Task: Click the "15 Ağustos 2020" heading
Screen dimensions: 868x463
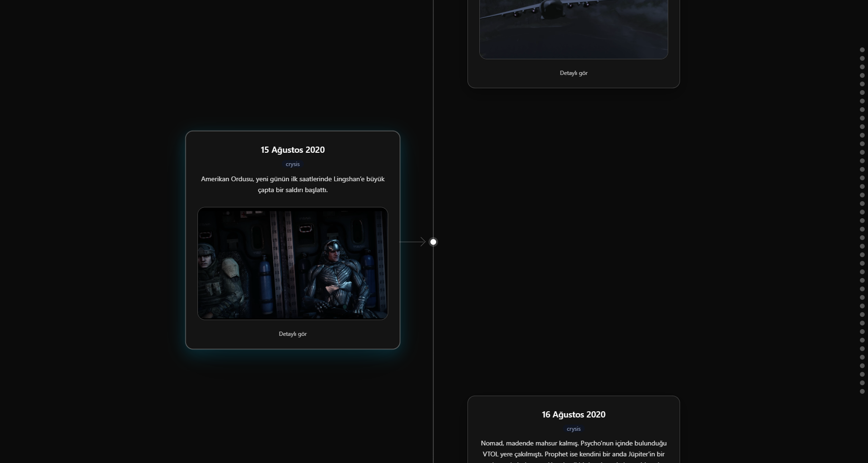Action: 292,150
